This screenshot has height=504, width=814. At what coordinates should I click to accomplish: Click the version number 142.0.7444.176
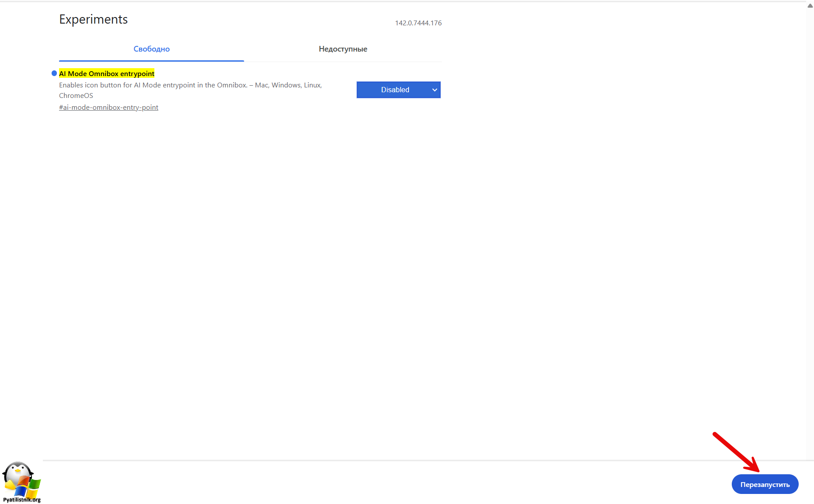click(x=418, y=23)
